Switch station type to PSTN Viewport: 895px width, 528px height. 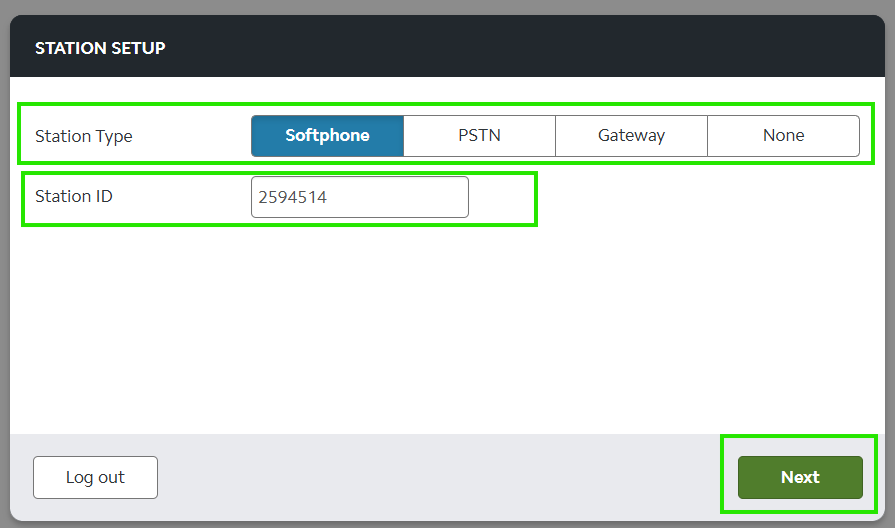(479, 136)
